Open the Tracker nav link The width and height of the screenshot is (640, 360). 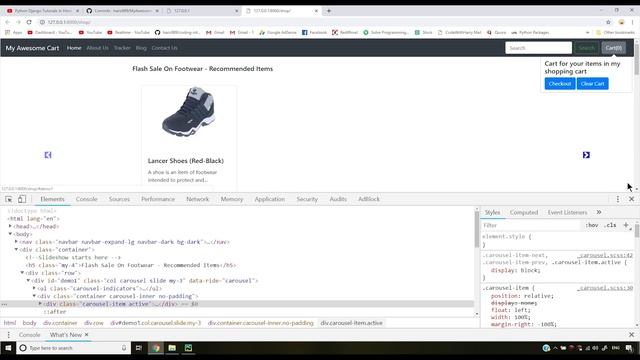click(x=122, y=48)
